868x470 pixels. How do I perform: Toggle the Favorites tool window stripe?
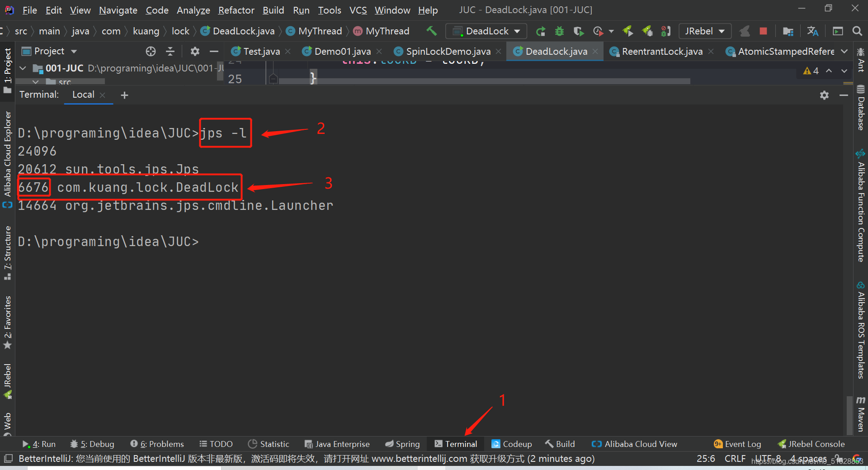8,323
